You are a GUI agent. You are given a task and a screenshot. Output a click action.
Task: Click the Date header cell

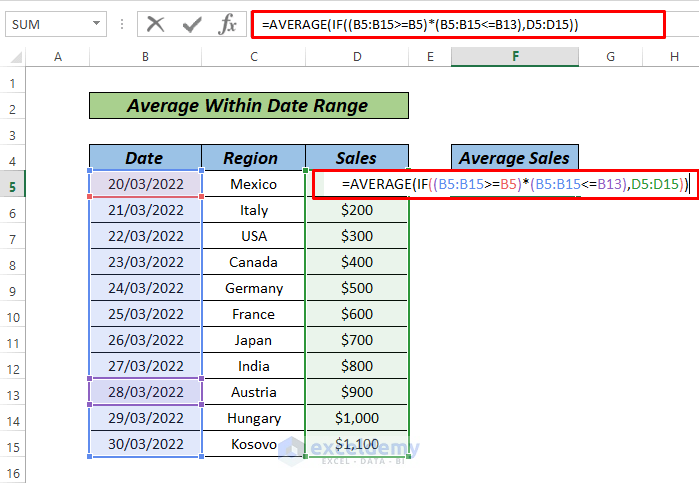pyautogui.click(x=145, y=158)
